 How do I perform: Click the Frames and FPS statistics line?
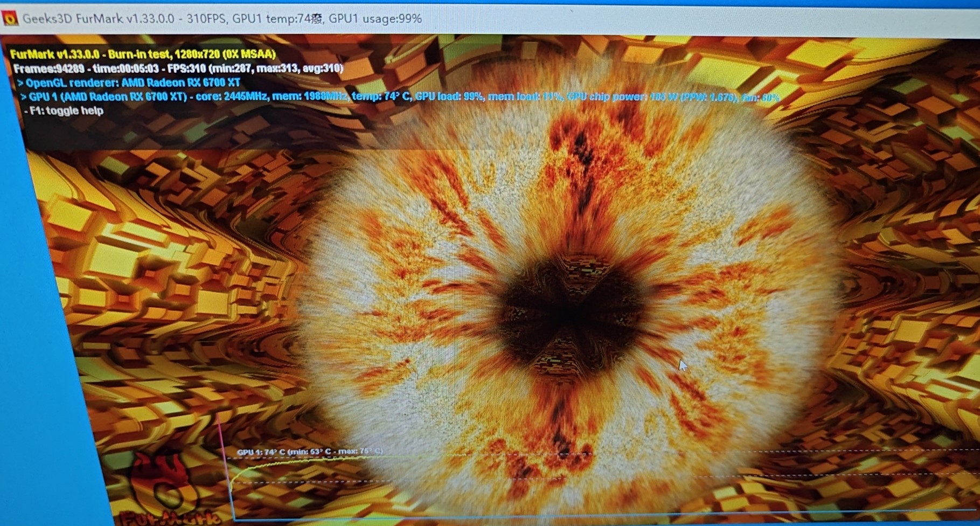(178, 68)
